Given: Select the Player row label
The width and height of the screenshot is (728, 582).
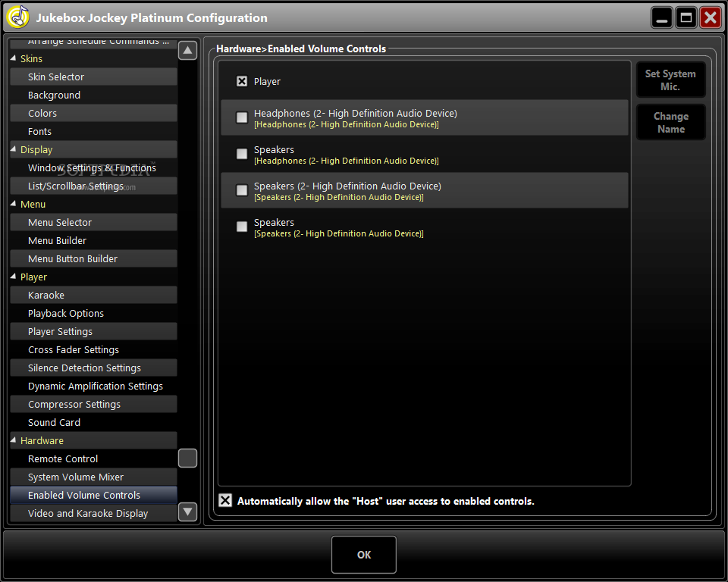Looking at the screenshot, I should click(x=267, y=82).
